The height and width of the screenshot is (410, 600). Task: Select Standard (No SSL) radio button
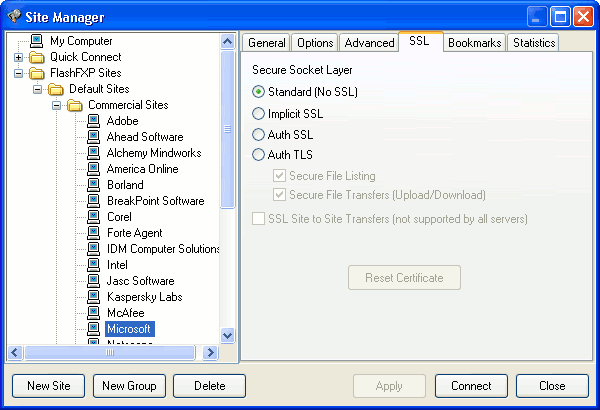tap(258, 92)
